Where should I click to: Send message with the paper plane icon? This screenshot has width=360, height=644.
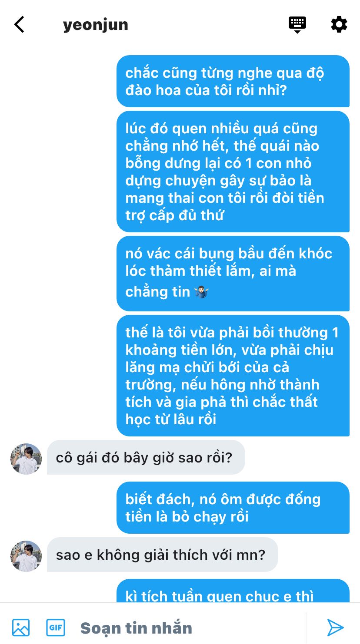(x=335, y=627)
